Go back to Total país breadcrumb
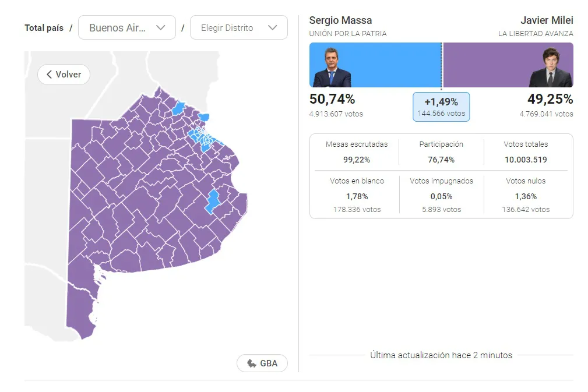This screenshot has width=588, height=392. pos(44,28)
